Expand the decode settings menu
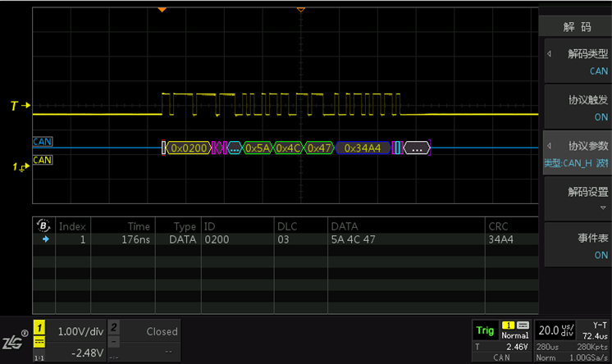The image size is (612, 364). [578, 199]
